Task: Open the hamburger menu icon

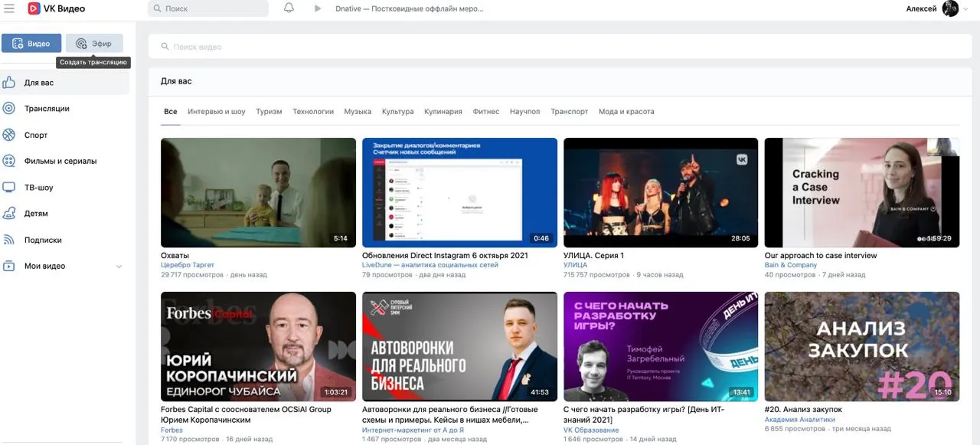Action: [x=10, y=8]
